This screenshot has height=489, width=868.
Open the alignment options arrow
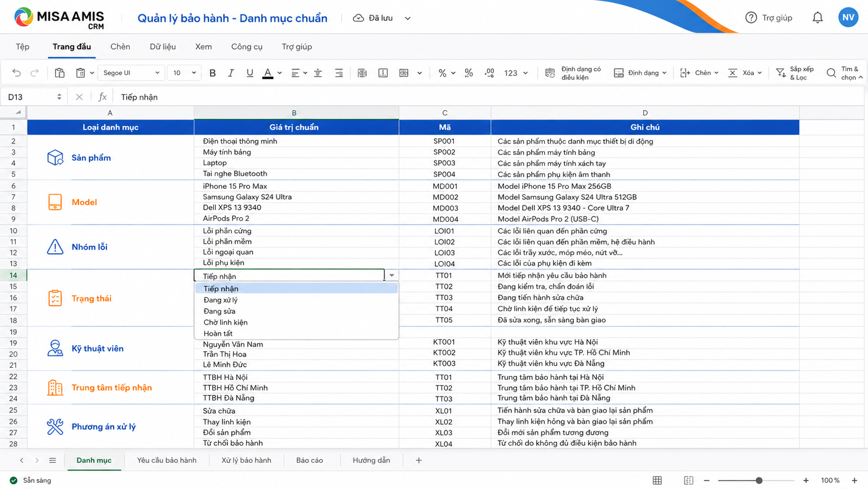coord(305,73)
